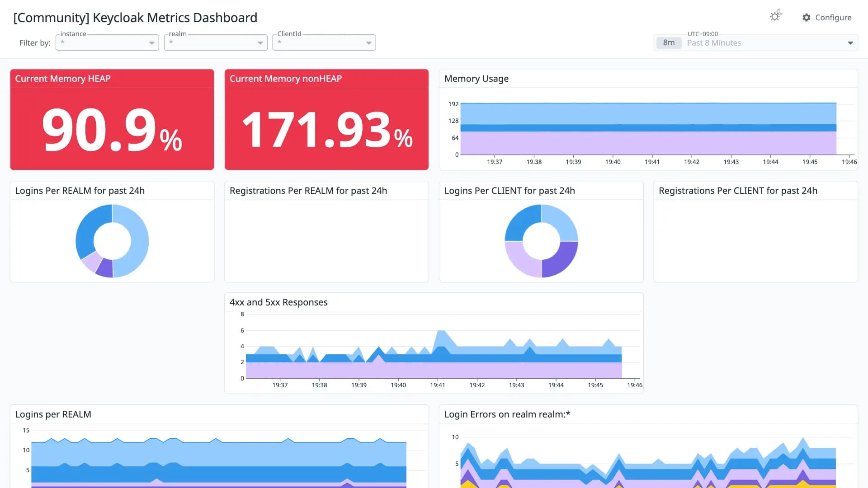This screenshot has height=488, width=868.
Task: Open the Past 8 Minutes time range dropdown
Action: point(756,43)
